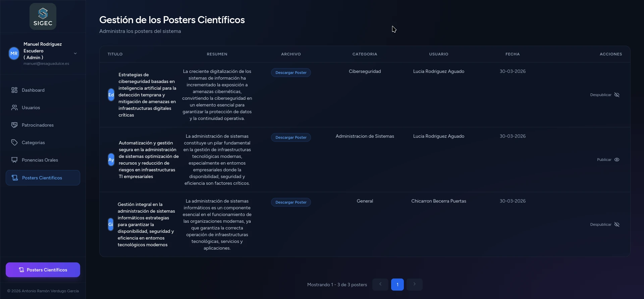Download the first poster via Descargar Poster

click(x=291, y=73)
